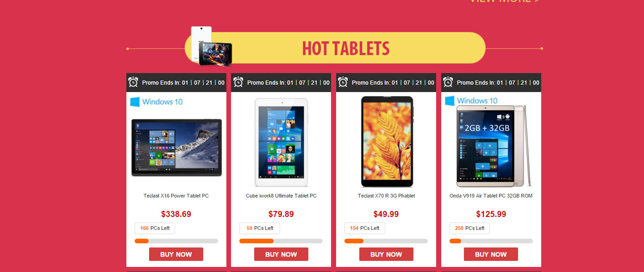The image size is (644, 272).
Task: Buy the Onda V919 Air Tablet PC
Action: point(491,254)
